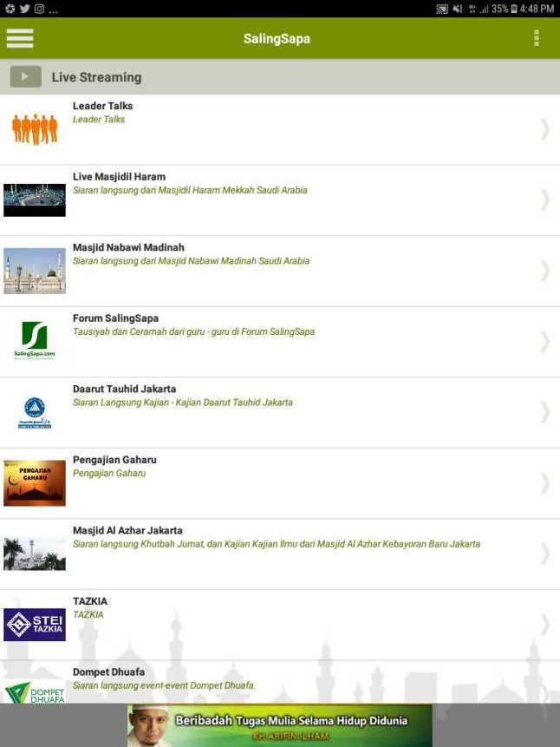Tap the Live Streaming play icon
The image size is (560, 747).
click(26, 76)
